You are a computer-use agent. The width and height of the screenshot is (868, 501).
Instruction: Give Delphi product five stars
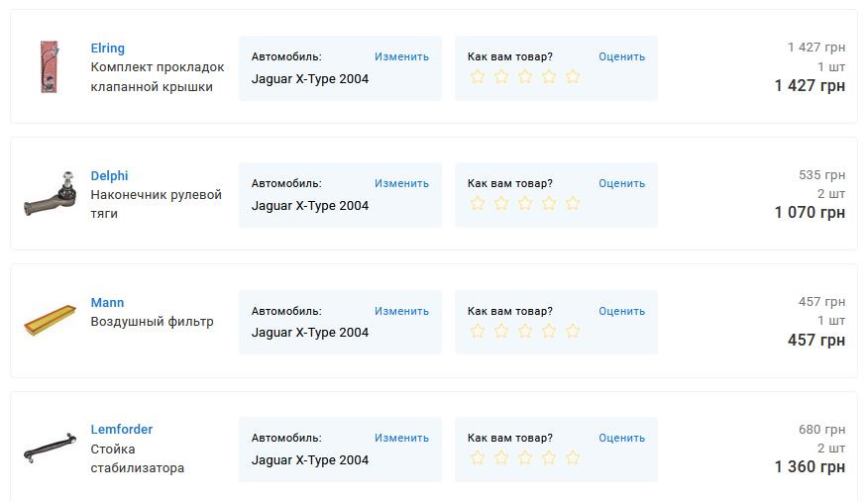[x=573, y=203]
